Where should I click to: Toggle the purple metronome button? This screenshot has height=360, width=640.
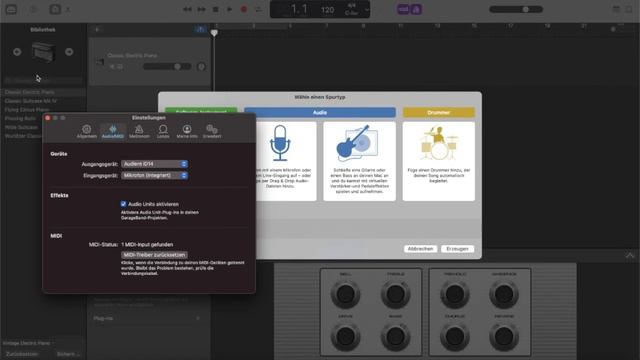416,9
